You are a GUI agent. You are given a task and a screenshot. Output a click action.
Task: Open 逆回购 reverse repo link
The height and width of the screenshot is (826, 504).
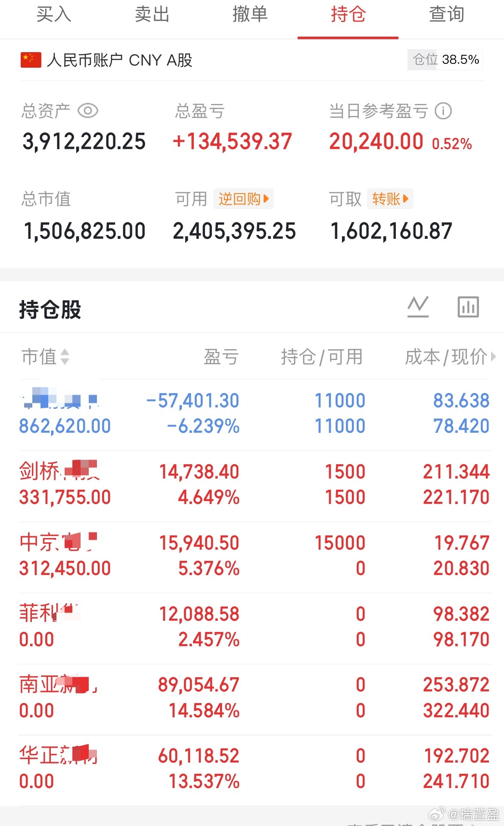[243, 199]
